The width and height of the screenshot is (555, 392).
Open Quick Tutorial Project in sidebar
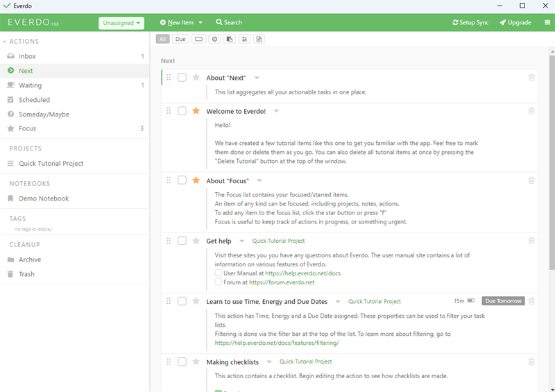click(x=75, y=163)
